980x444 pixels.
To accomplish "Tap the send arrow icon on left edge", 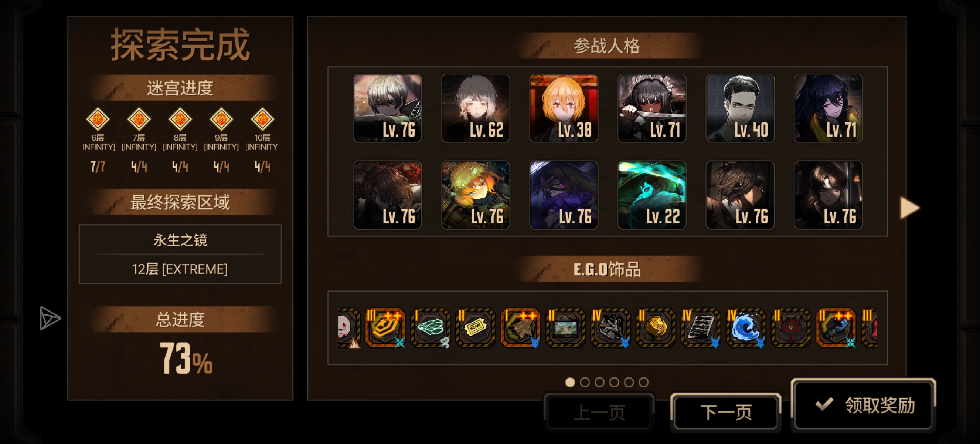I will tap(50, 318).
